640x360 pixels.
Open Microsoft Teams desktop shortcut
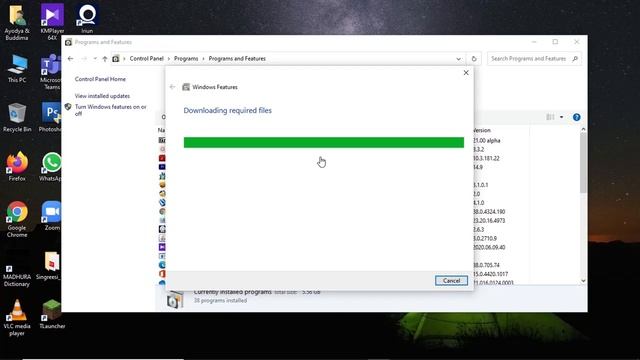pyautogui.click(x=51, y=72)
